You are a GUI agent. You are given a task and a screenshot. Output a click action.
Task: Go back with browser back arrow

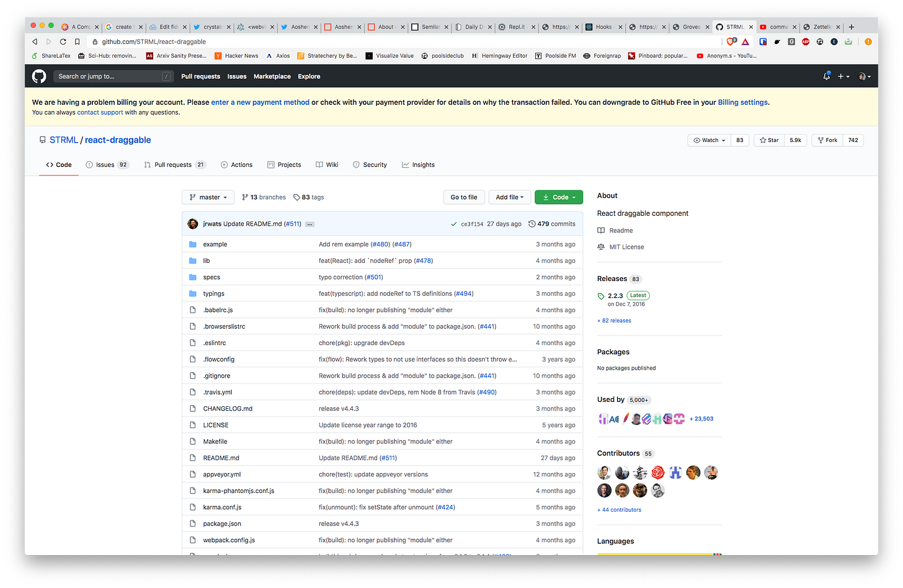point(35,42)
